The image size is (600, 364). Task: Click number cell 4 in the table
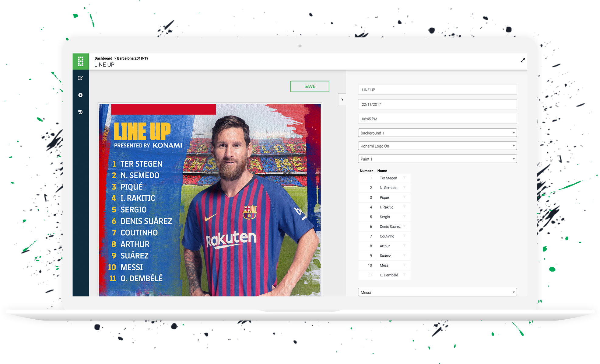367,207
